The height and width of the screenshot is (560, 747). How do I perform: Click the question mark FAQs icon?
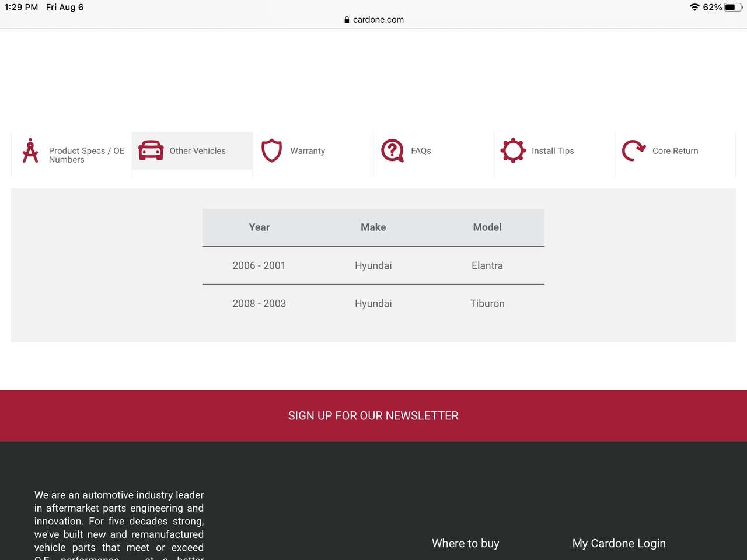point(392,150)
